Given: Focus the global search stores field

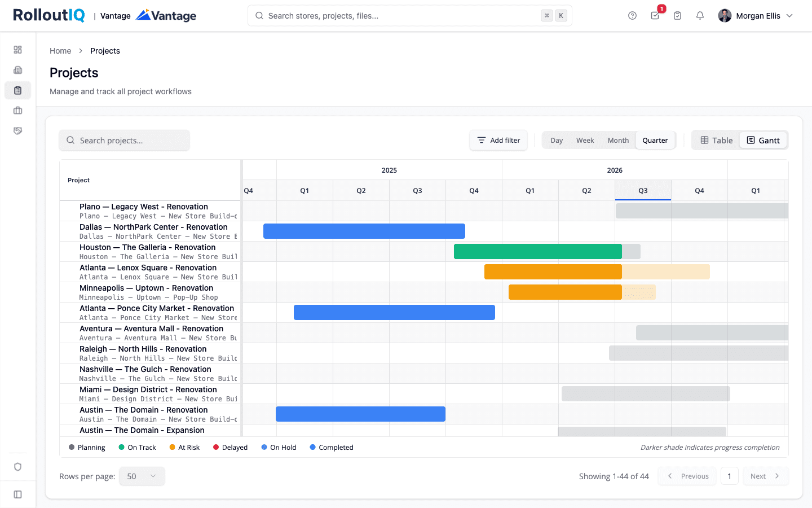Looking at the screenshot, I should 410,16.
